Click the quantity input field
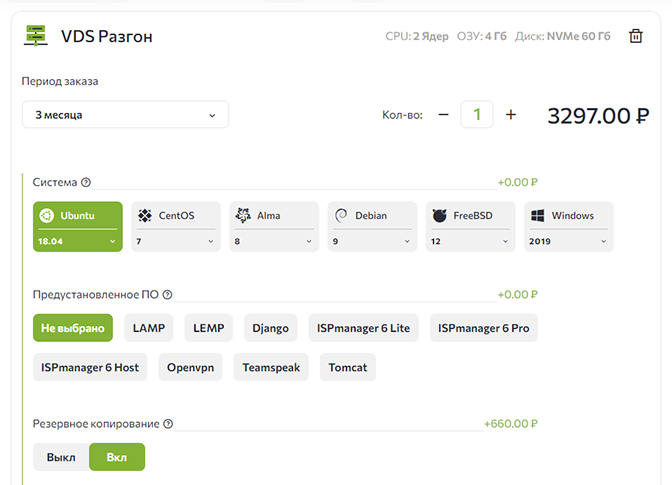 pos(477,115)
